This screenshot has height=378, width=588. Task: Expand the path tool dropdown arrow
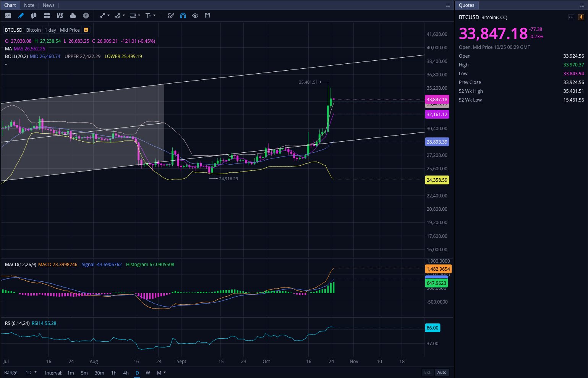click(x=124, y=16)
